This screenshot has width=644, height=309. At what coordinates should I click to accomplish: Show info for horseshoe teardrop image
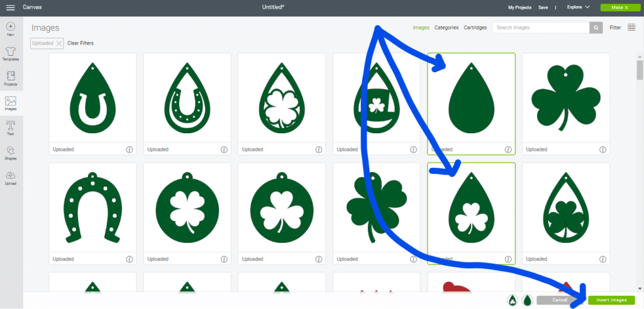130,149
